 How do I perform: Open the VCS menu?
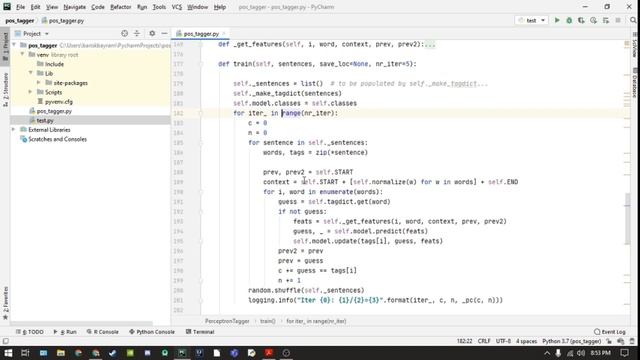pyautogui.click(x=177, y=7)
